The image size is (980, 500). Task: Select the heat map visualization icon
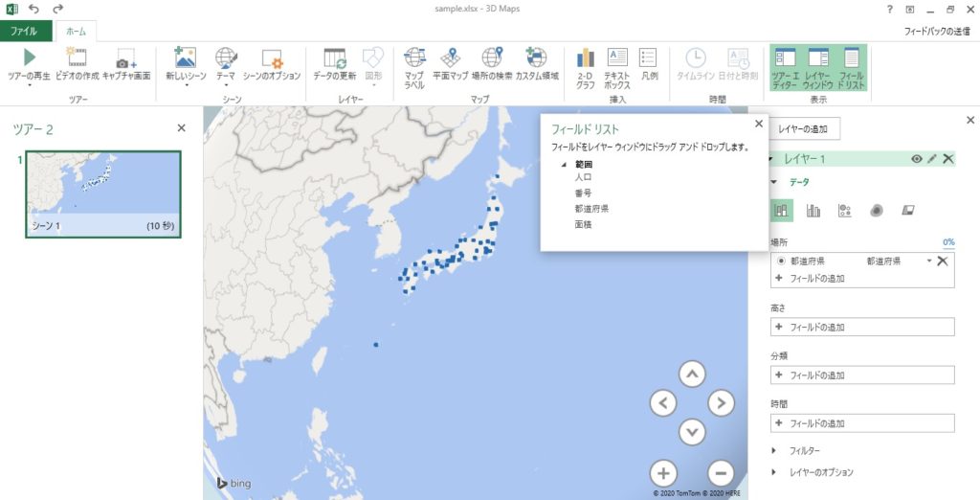pyautogui.click(x=877, y=211)
